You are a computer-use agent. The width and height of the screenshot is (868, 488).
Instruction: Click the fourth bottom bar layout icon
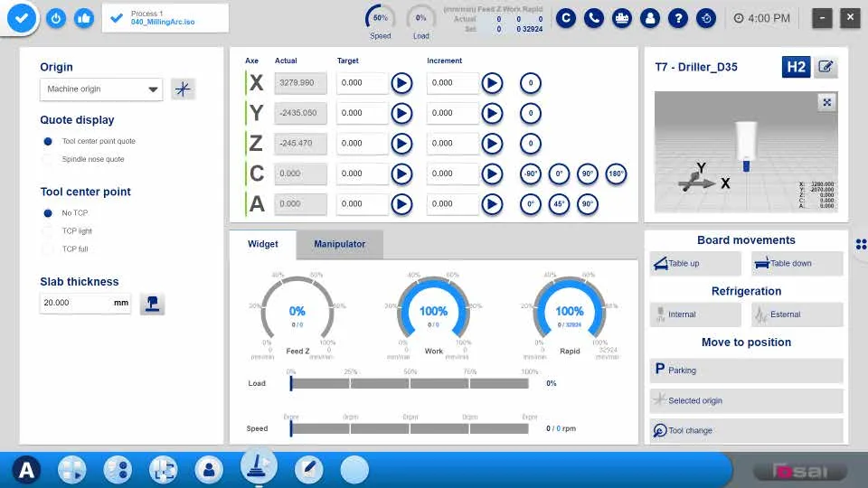[164, 470]
